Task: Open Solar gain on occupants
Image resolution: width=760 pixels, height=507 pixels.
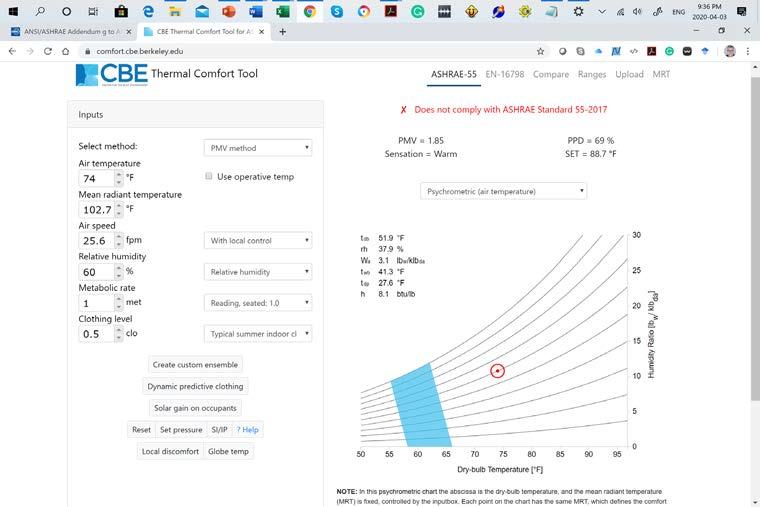Action: 195,408
